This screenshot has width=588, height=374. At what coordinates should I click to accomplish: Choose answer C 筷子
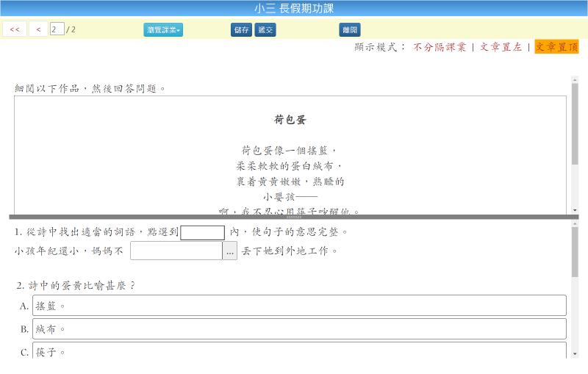coord(299,351)
